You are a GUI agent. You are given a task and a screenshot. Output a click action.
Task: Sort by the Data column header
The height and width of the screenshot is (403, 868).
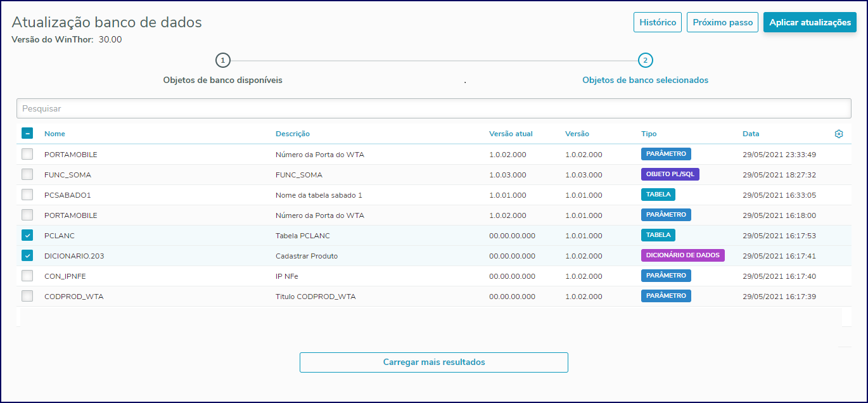(x=751, y=134)
